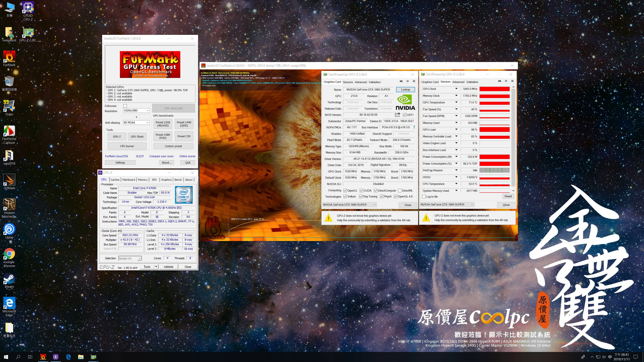Open Heaven Benchmark desktop shortcut
The height and width of the screenshot is (362, 644).
point(9,208)
